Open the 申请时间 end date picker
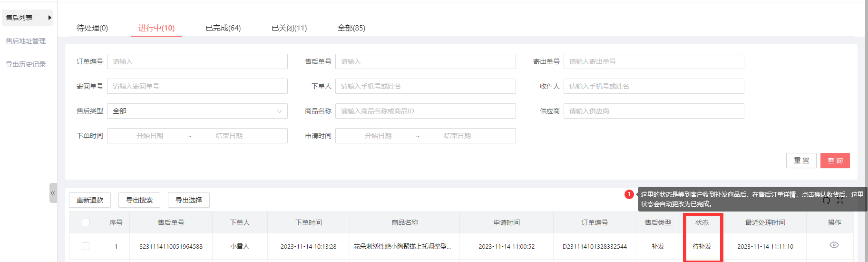Screen dimensions: 868x262 click(457, 136)
